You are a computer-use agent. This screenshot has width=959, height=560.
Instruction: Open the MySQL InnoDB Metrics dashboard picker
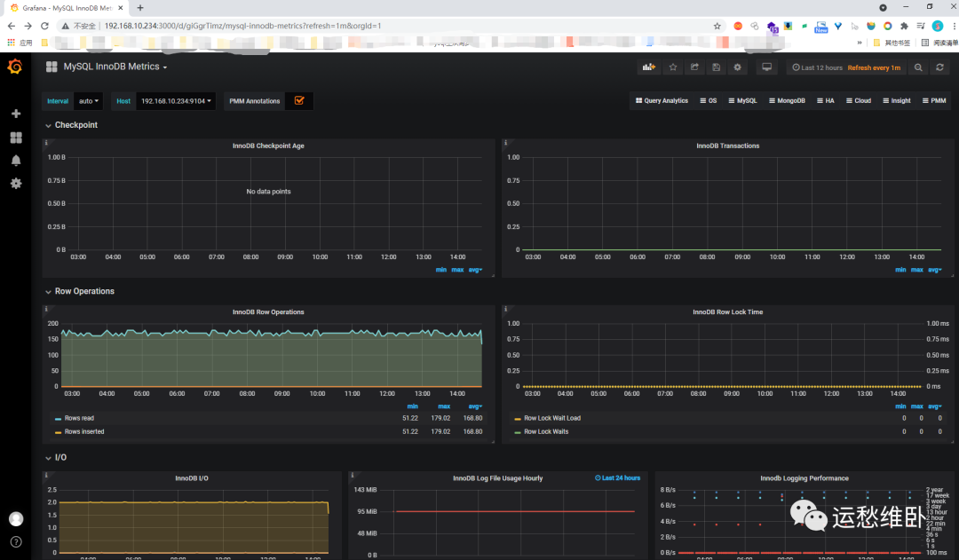(115, 67)
